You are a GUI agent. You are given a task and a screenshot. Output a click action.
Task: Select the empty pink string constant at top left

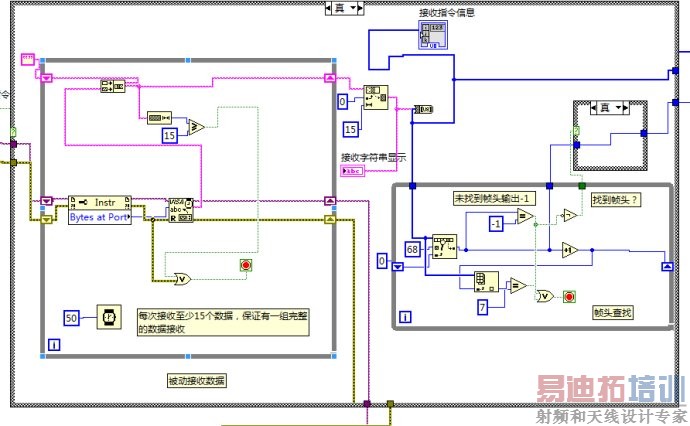(x=28, y=59)
